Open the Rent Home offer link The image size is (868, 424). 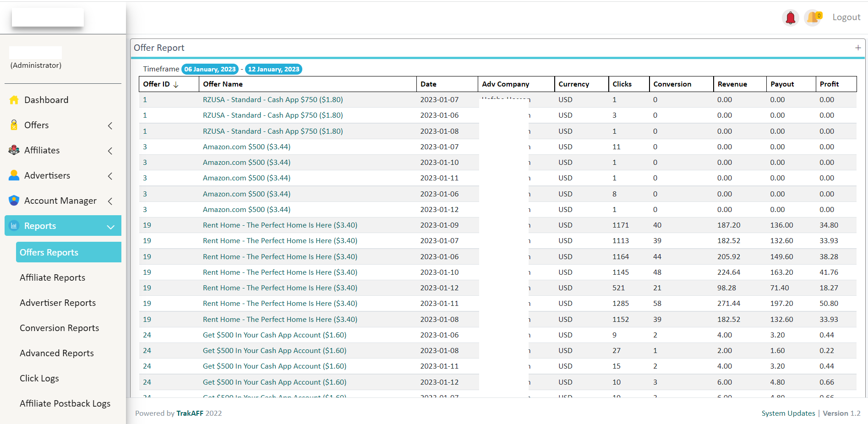[280, 225]
